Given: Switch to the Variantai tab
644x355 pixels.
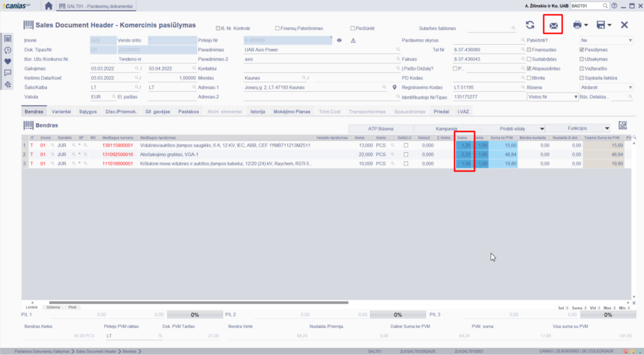Looking at the screenshot, I should click(62, 111).
